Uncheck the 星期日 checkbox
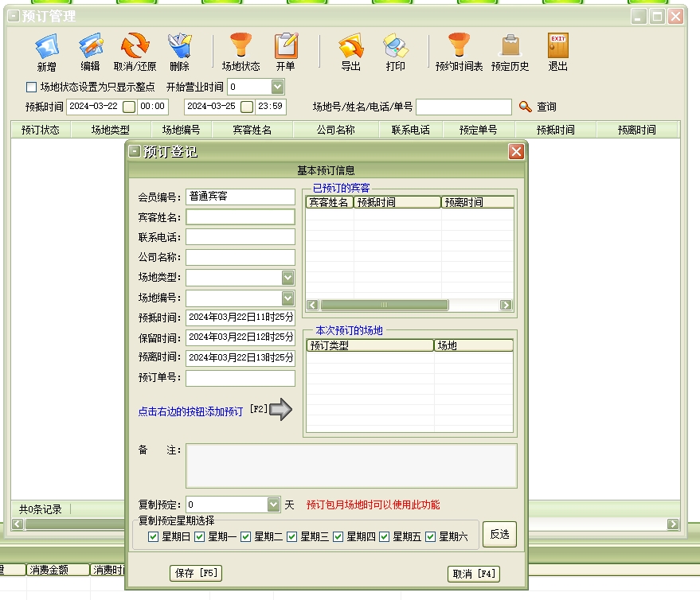The width and height of the screenshot is (700, 600). click(x=154, y=537)
